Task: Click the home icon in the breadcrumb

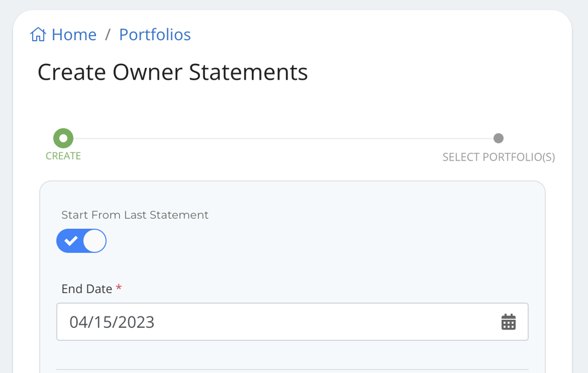Action: (37, 34)
